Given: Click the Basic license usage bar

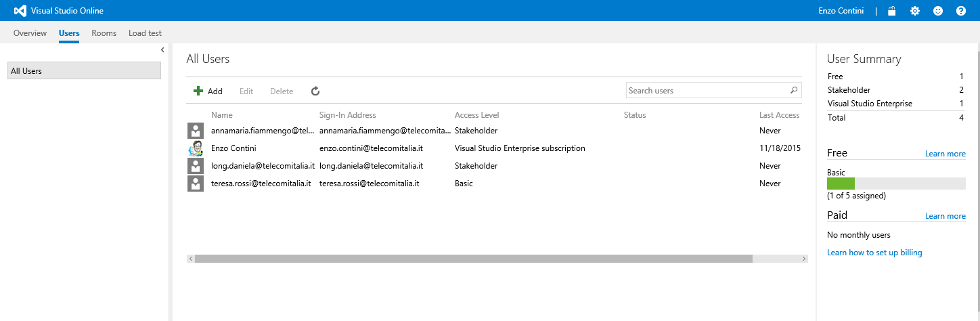Looking at the screenshot, I should click(895, 184).
